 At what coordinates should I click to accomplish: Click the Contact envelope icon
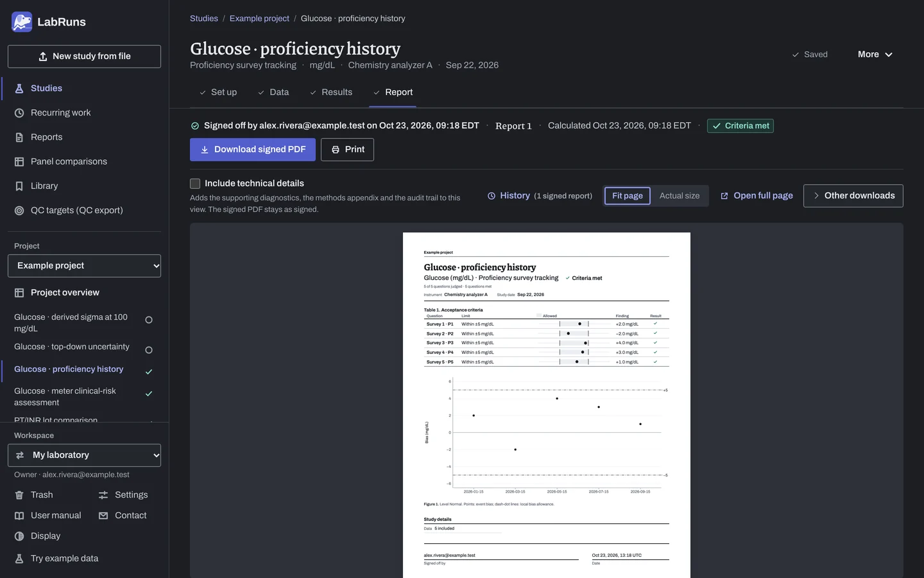(x=103, y=516)
